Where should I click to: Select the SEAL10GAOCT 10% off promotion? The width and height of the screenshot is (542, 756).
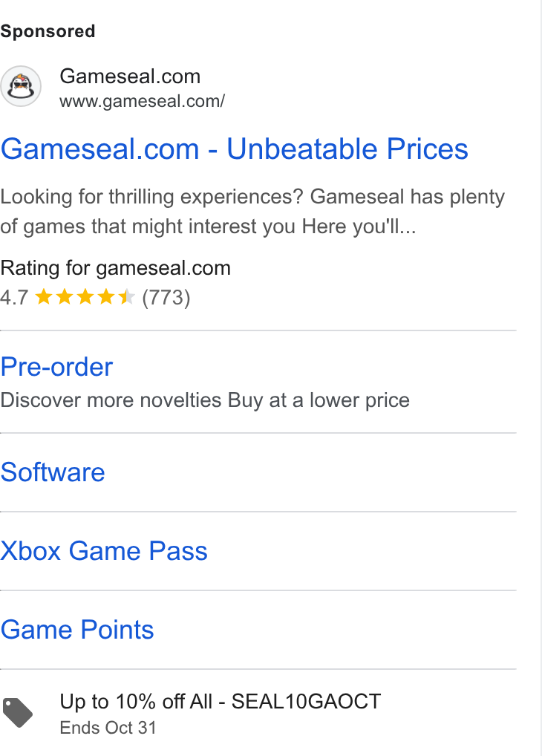click(x=221, y=702)
